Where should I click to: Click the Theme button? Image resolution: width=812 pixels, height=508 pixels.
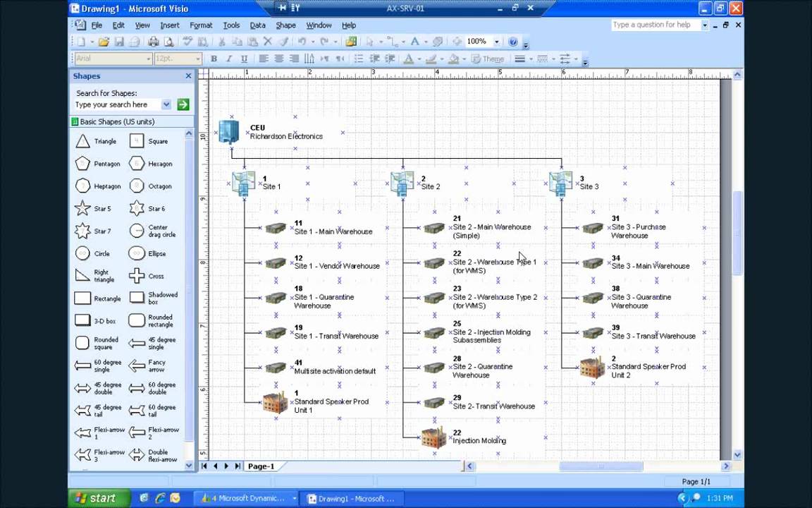tap(488, 59)
